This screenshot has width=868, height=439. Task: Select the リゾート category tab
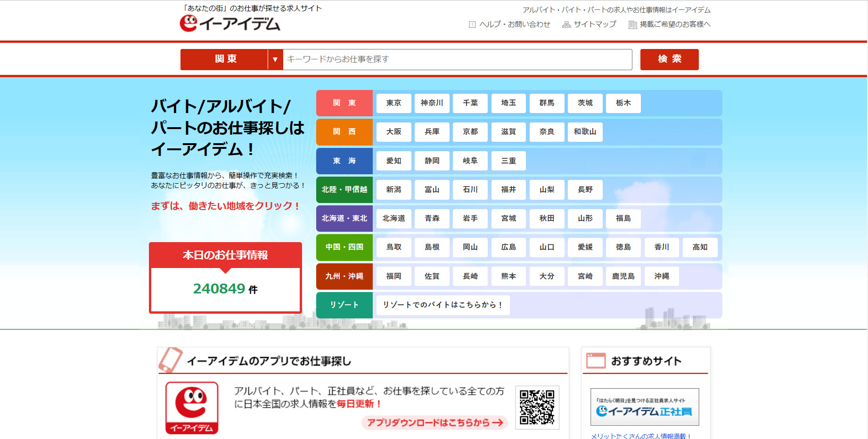click(344, 305)
